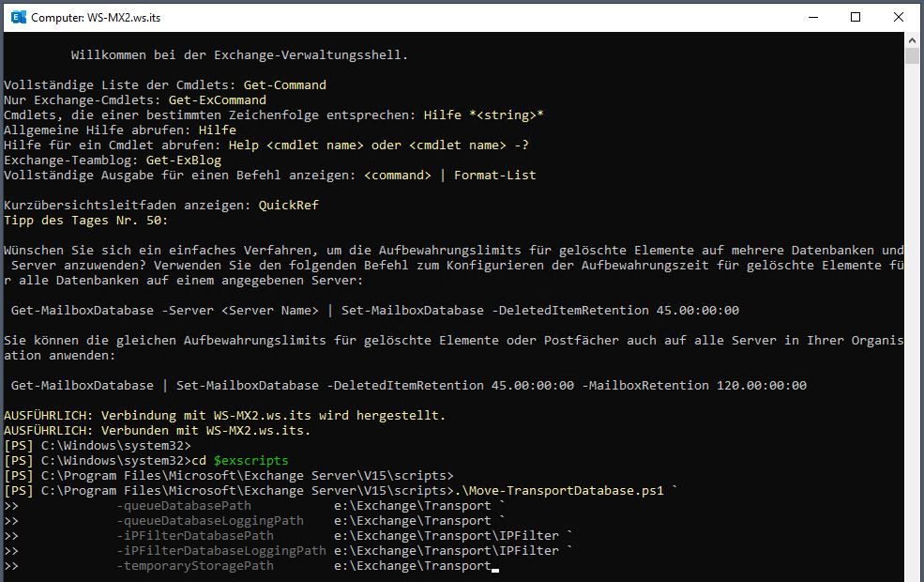Minimize the WS-MX2.ws.its window
Screen dimensions: 924x582
813,17
